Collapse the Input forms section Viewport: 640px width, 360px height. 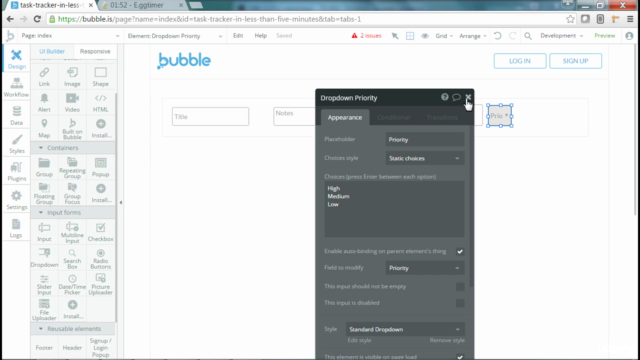[x=73, y=213]
